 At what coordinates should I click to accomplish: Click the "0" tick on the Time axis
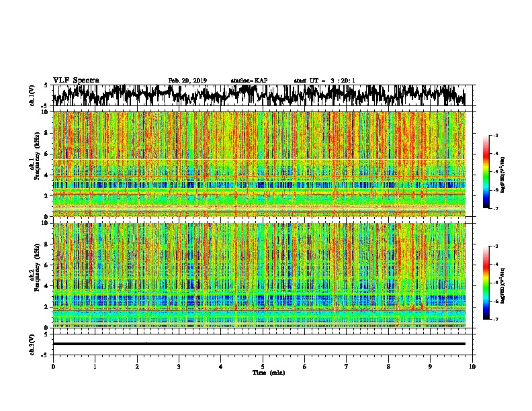tap(53, 367)
